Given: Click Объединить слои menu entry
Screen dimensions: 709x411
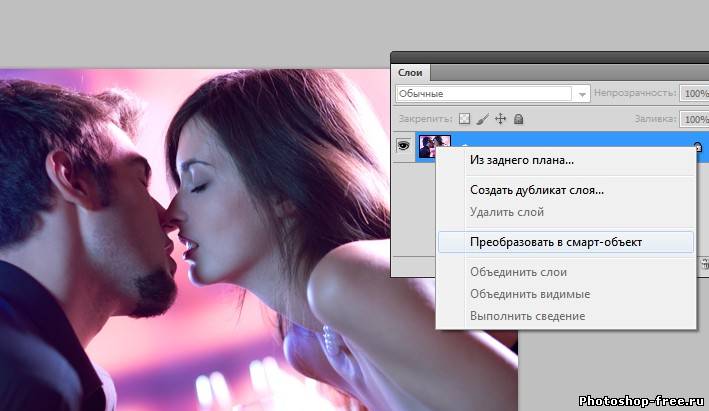Looking at the screenshot, I should point(518,272).
